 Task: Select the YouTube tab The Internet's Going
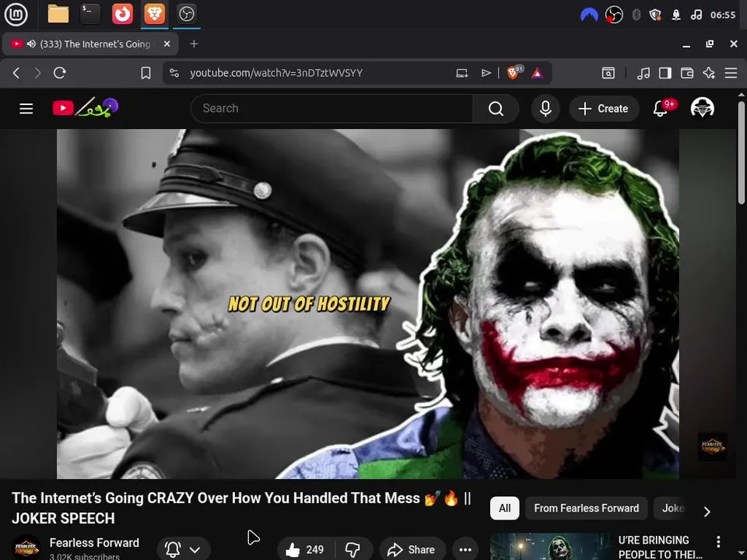click(90, 44)
